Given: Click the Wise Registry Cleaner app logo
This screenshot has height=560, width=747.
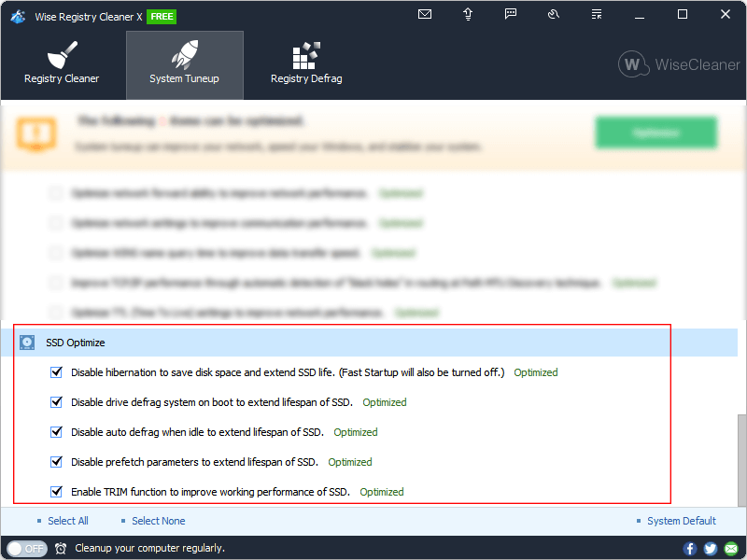Looking at the screenshot, I should coord(18,17).
